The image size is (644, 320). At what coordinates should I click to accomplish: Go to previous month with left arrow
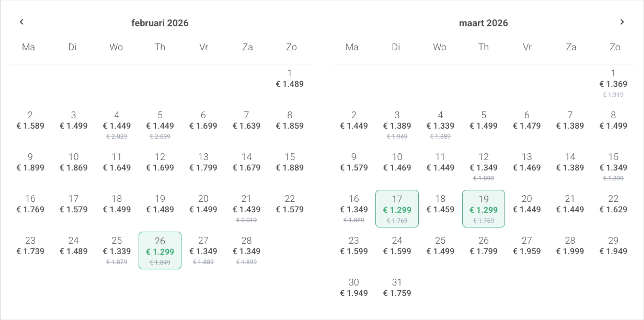(21, 22)
